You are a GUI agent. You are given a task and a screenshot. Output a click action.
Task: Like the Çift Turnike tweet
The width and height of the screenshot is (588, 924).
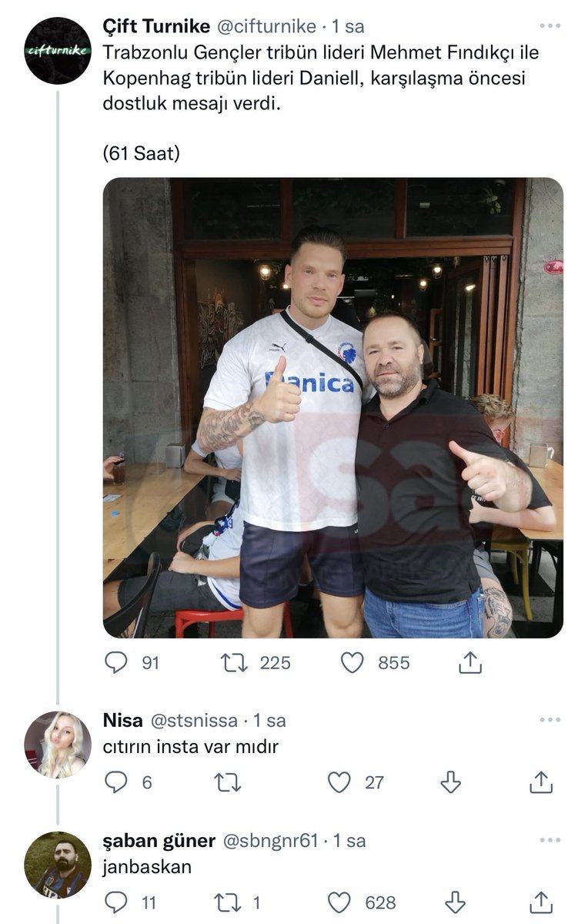click(352, 662)
